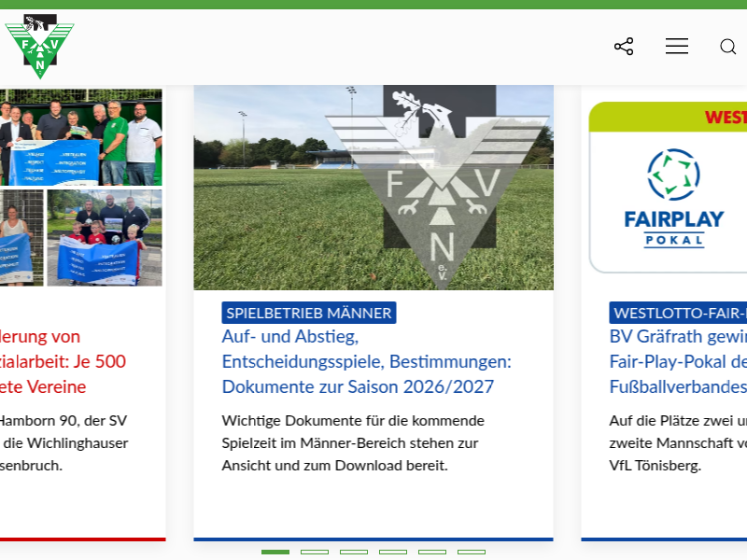Viewport: 747px width, 560px height.
Task: Open article BV Gräfrath Fair-Play-Pokal
Action: coord(678,361)
